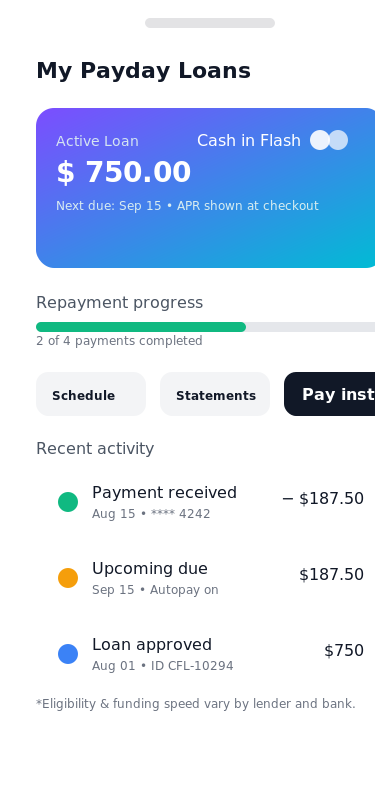Click the orange Upcoming due status dot
The height and width of the screenshot is (812, 375).
pyautogui.click(x=68, y=578)
